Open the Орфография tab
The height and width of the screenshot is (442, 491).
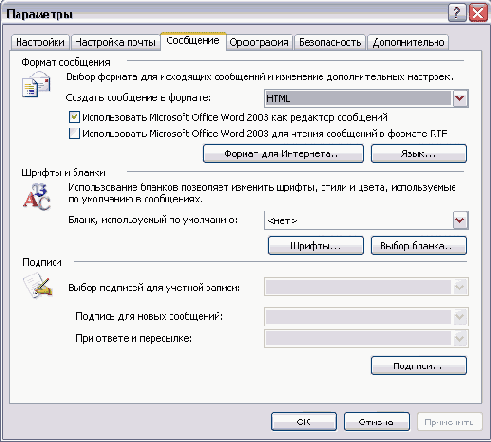[x=259, y=42]
